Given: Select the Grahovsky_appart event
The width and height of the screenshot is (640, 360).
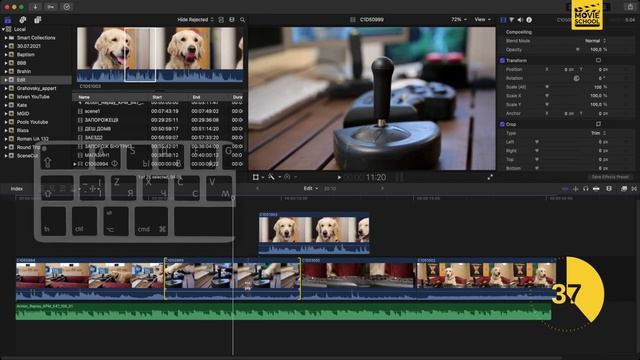Looking at the screenshot, I should pos(36,88).
